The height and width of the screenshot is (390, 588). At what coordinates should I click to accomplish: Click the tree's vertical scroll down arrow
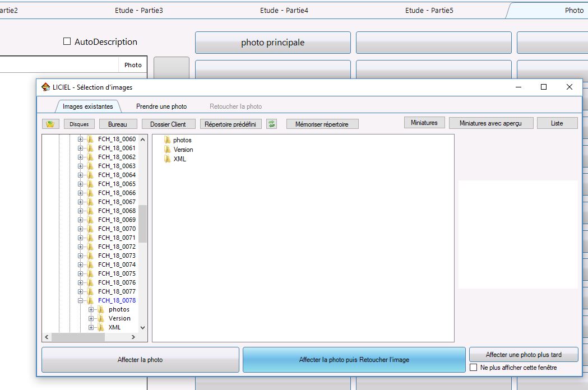(142, 327)
